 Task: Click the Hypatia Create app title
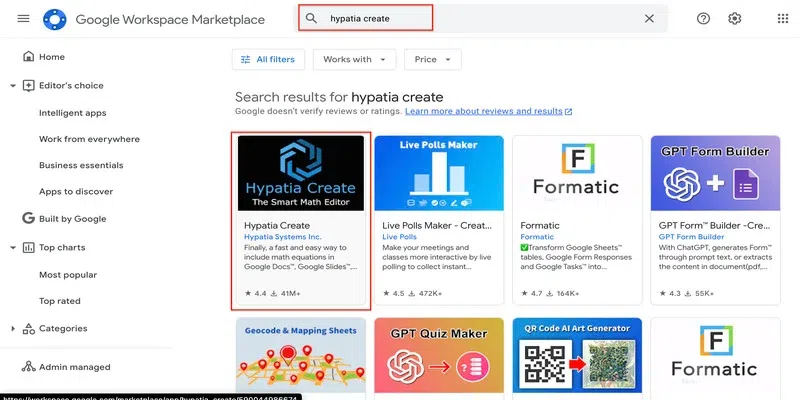(x=277, y=226)
